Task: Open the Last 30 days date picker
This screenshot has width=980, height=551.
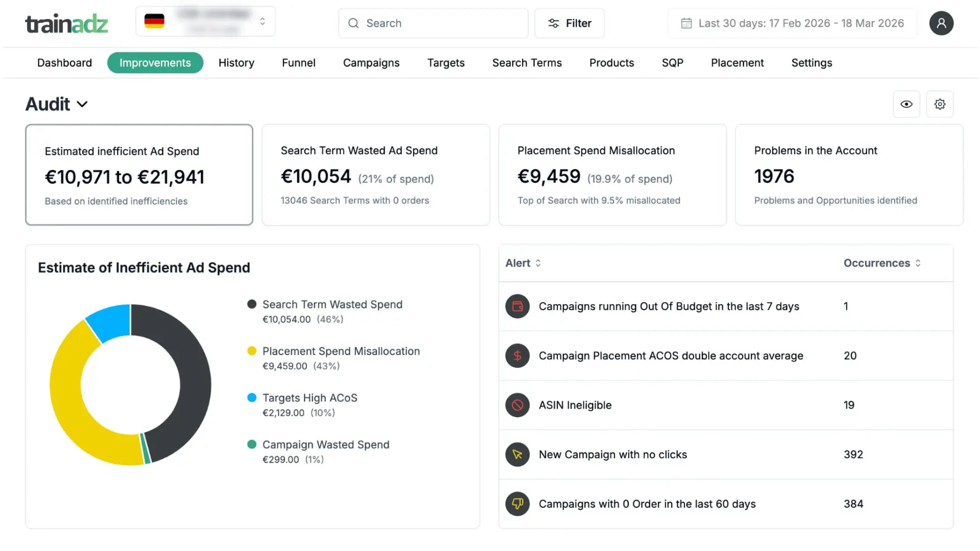Action: tap(791, 23)
